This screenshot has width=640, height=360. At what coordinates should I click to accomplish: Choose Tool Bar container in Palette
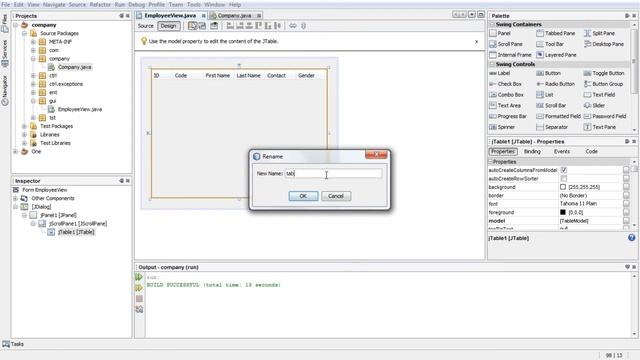[x=550, y=44]
